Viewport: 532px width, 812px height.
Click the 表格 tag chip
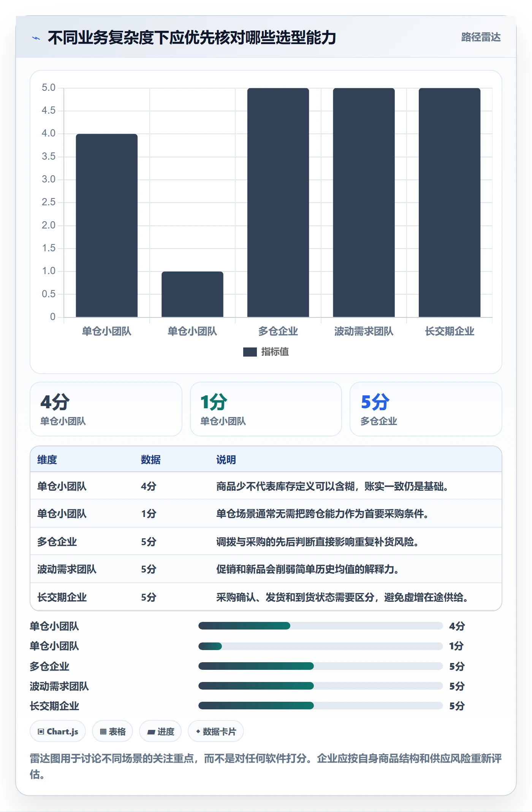point(112,731)
